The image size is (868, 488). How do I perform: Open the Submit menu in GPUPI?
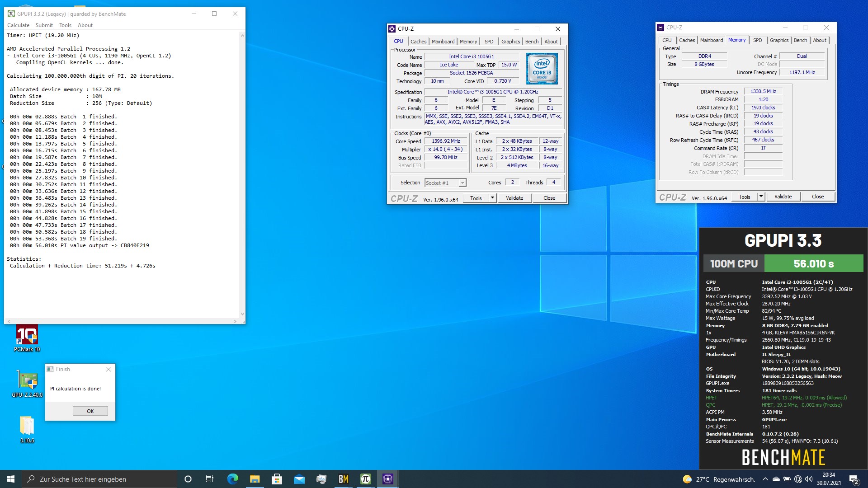(44, 25)
